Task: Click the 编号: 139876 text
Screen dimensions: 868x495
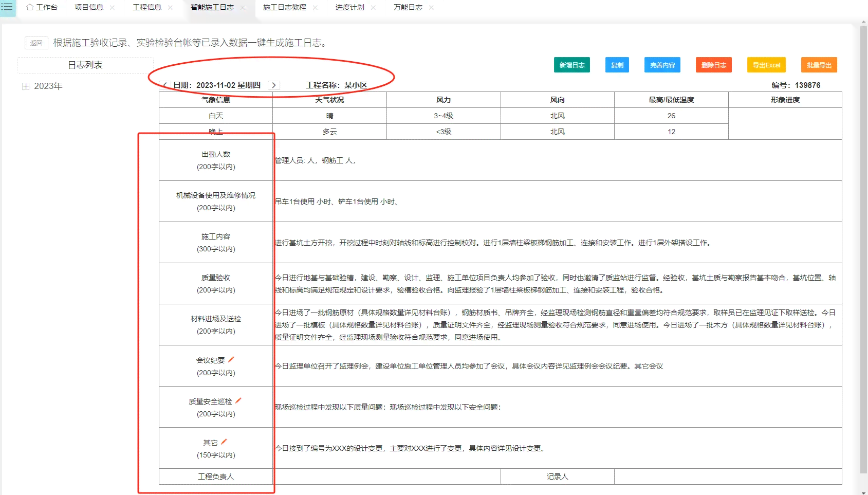Action: click(796, 85)
